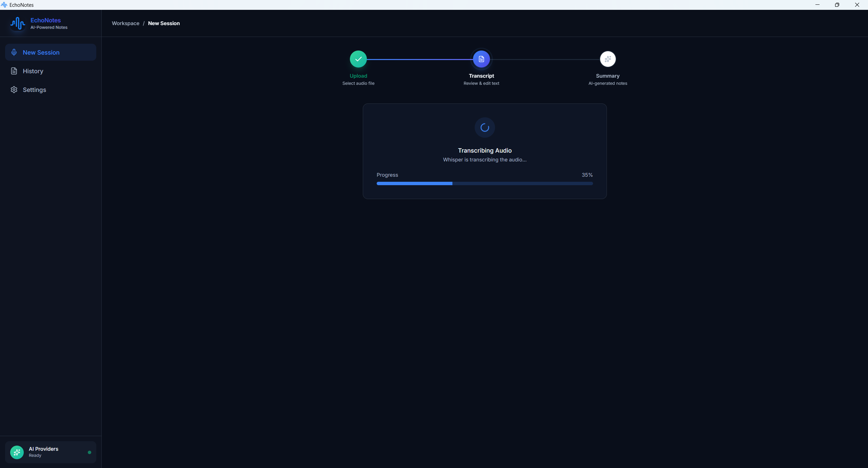Click the 'Ready' status text

[x=35, y=455]
